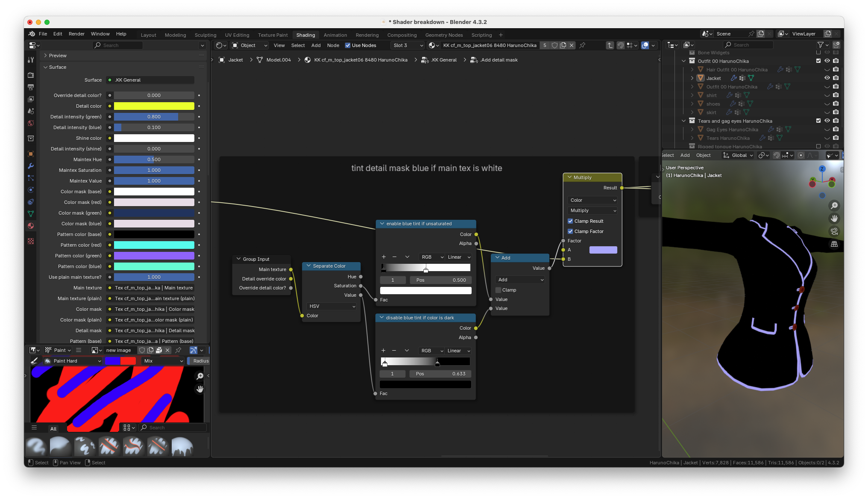
Task: Toggle camera view icon in 3D viewport
Action: click(x=834, y=231)
